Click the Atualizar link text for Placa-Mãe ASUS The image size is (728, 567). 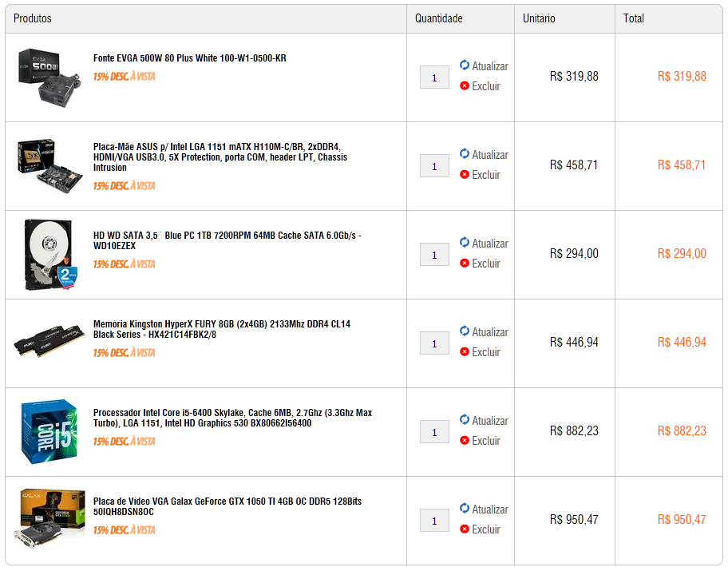point(490,155)
